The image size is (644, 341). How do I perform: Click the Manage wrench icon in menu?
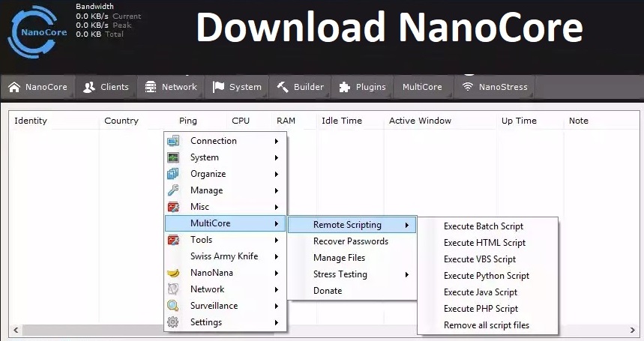pos(173,190)
